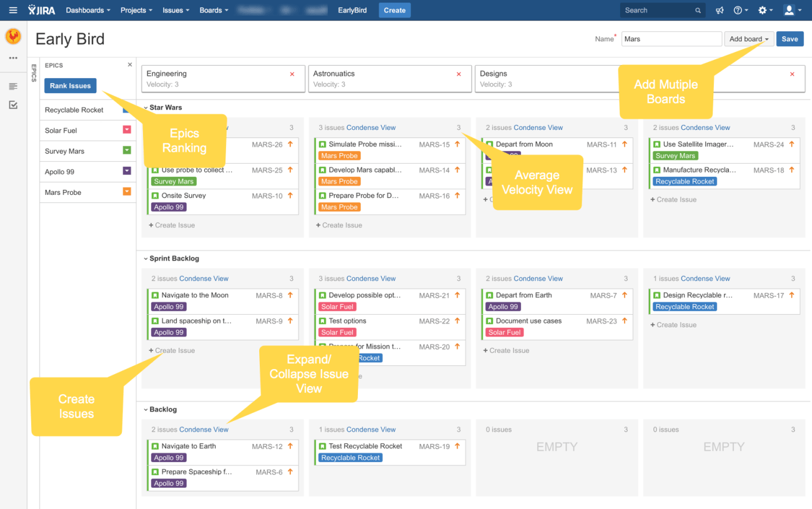Image resolution: width=812 pixels, height=509 pixels.
Task: Select the Mars Probe epic row
Action: (88, 192)
